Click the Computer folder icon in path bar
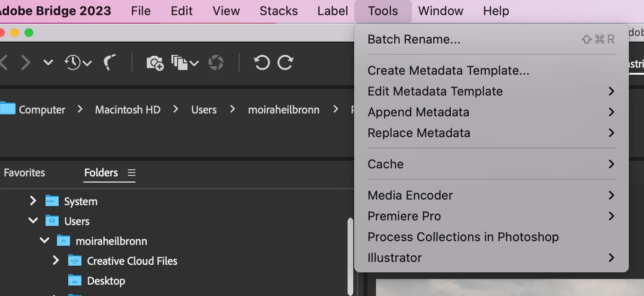Image resolution: width=644 pixels, height=296 pixels. [x=7, y=109]
